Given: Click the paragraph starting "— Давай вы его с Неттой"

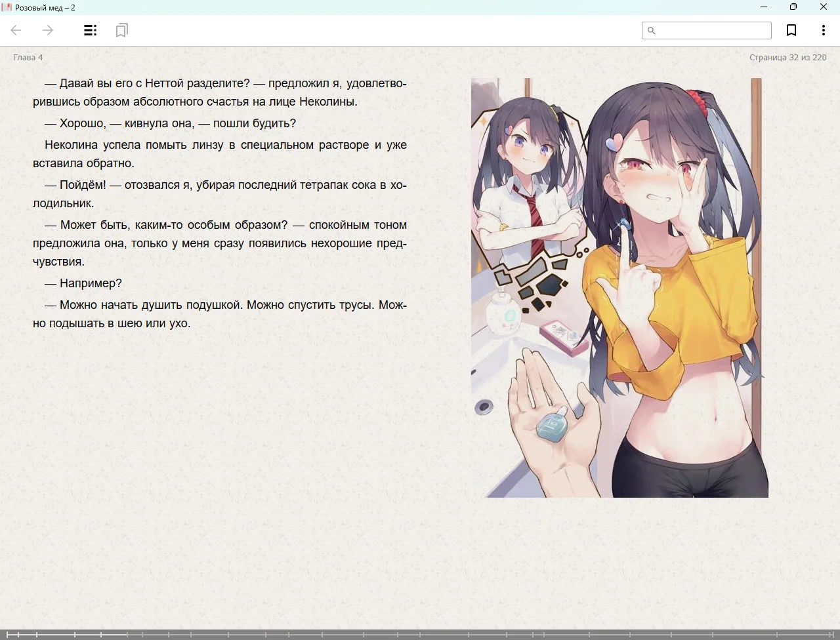Looking at the screenshot, I should (x=220, y=92).
